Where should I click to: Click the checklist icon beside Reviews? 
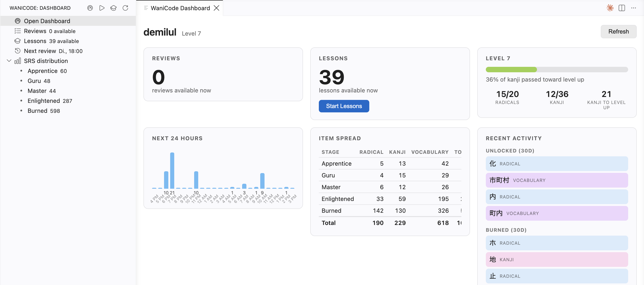click(x=17, y=31)
